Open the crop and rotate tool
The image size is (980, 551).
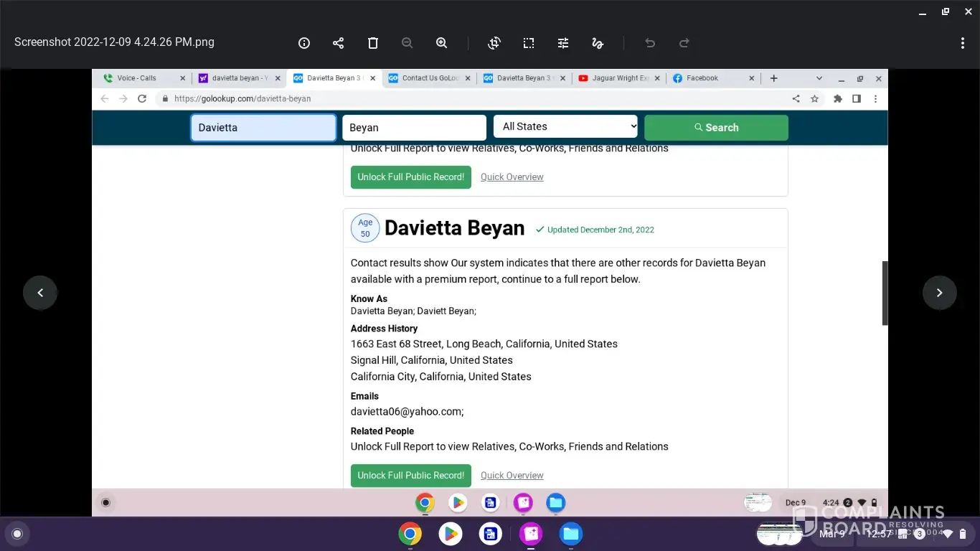(x=494, y=43)
